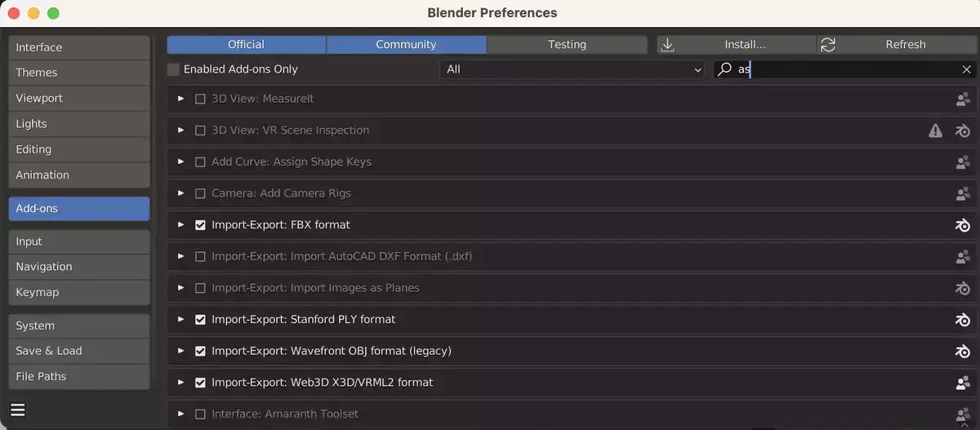
Task: Switch to the Keymap preferences section
Action: [x=79, y=292]
